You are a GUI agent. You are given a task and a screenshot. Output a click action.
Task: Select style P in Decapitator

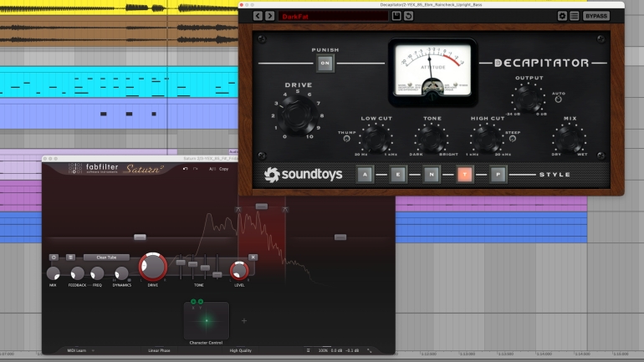click(x=498, y=175)
